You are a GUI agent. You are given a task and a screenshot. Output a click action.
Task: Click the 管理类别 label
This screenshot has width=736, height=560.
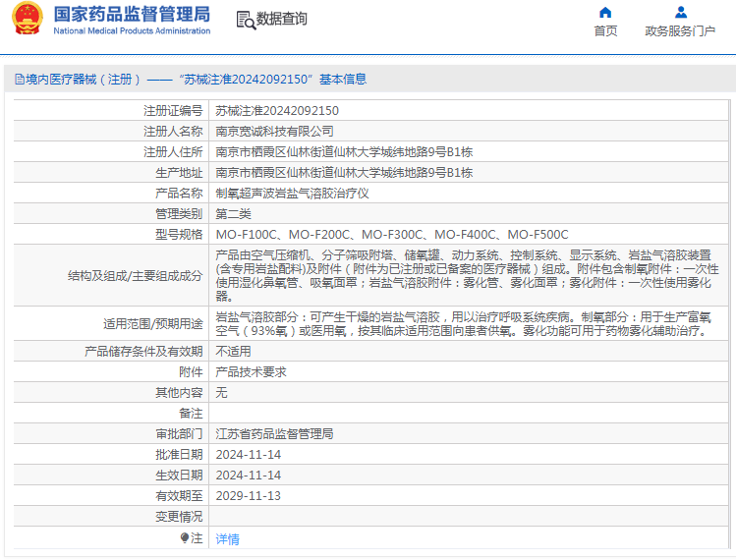point(179,214)
